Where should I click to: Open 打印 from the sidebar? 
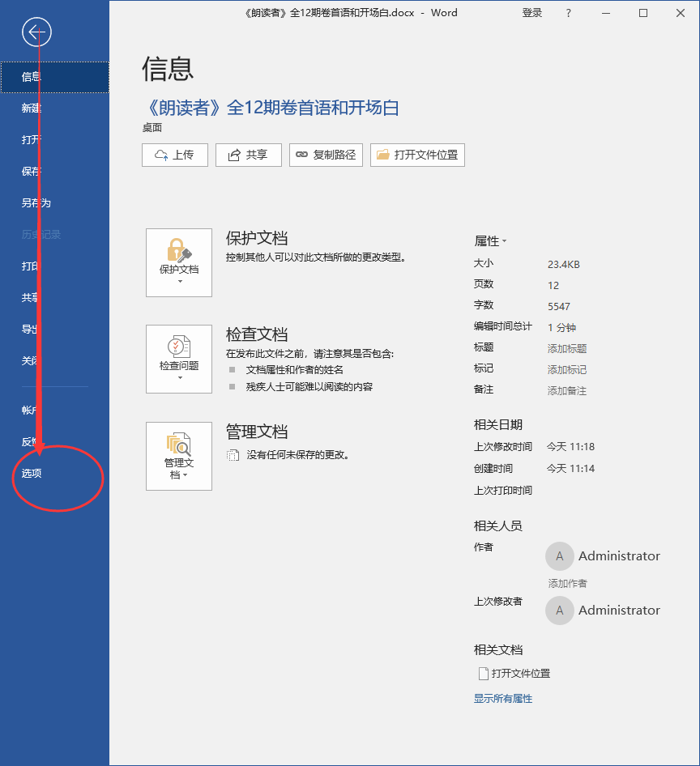(30, 266)
